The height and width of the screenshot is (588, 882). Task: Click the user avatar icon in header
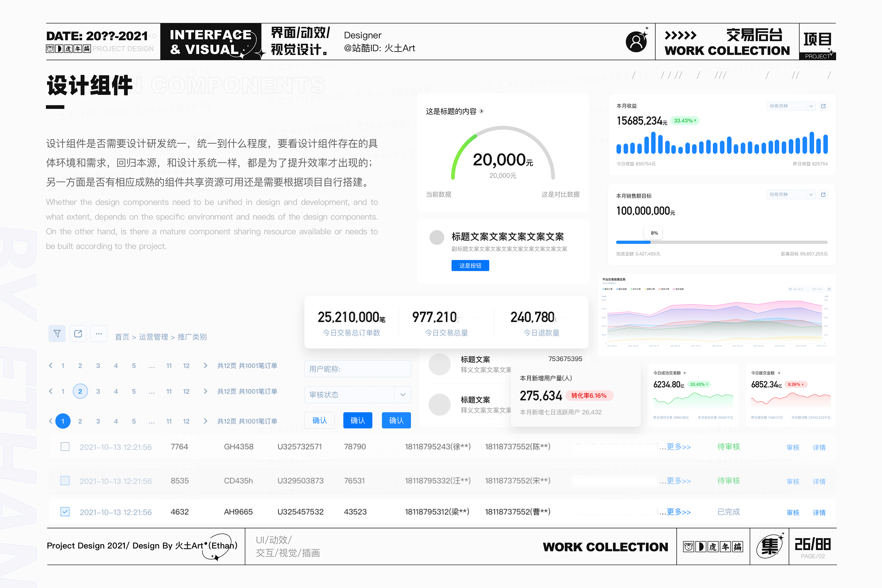click(636, 41)
